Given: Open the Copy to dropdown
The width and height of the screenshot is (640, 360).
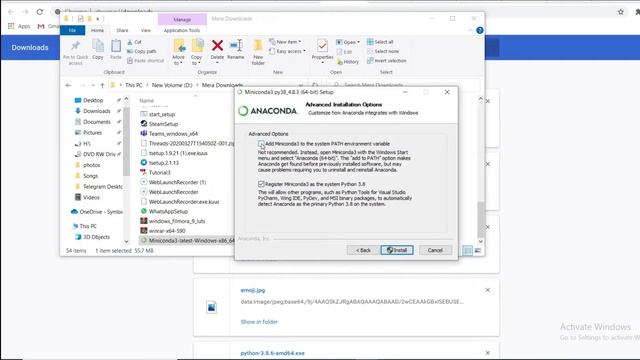Looking at the screenshot, I should pyautogui.click(x=197, y=52).
